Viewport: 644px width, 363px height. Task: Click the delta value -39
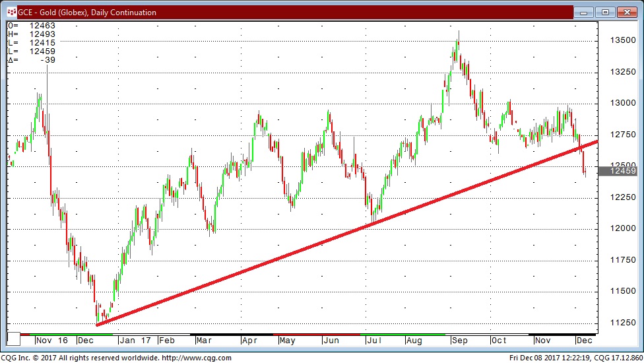(48, 60)
